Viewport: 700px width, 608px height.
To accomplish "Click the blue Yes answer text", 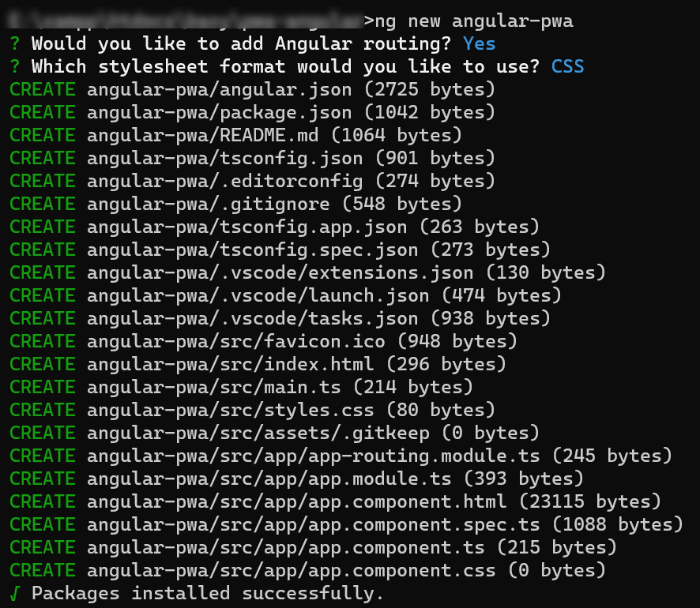I will pos(479,43).
